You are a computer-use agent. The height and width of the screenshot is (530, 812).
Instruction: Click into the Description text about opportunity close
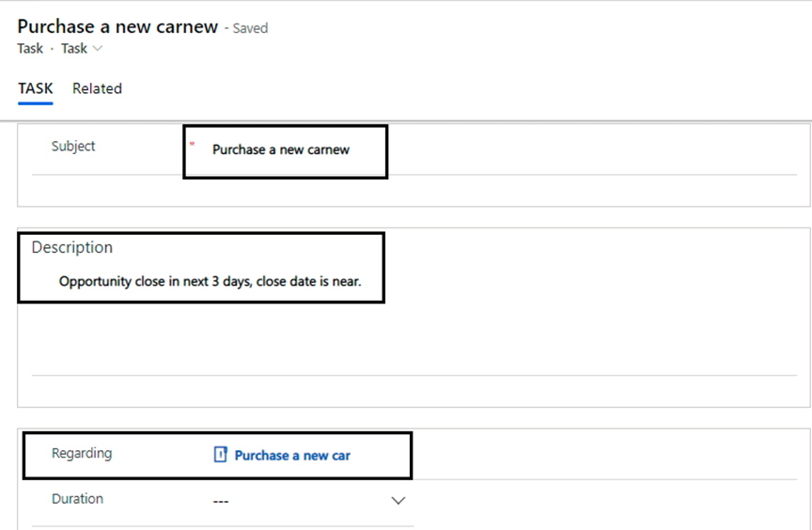coord(210,281)
